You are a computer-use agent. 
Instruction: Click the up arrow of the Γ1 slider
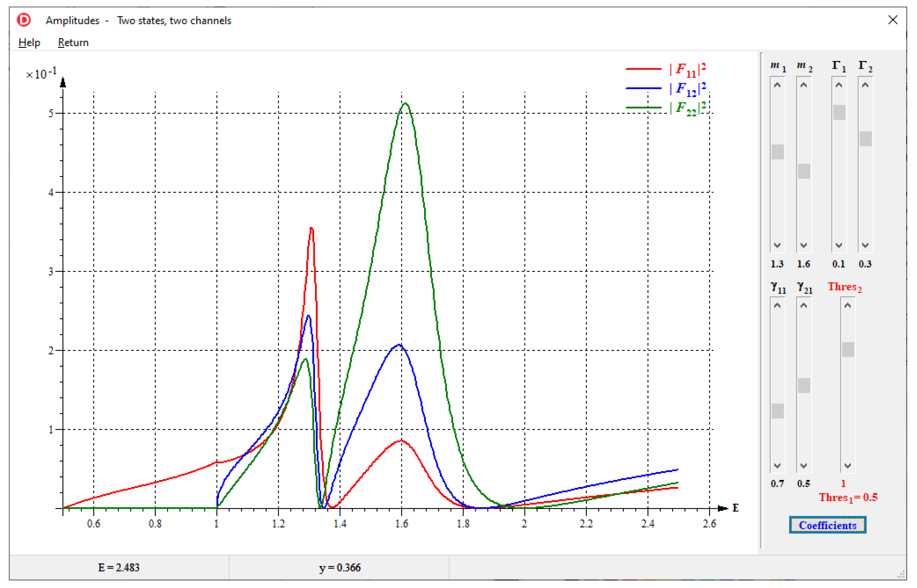tap(839, 85)
